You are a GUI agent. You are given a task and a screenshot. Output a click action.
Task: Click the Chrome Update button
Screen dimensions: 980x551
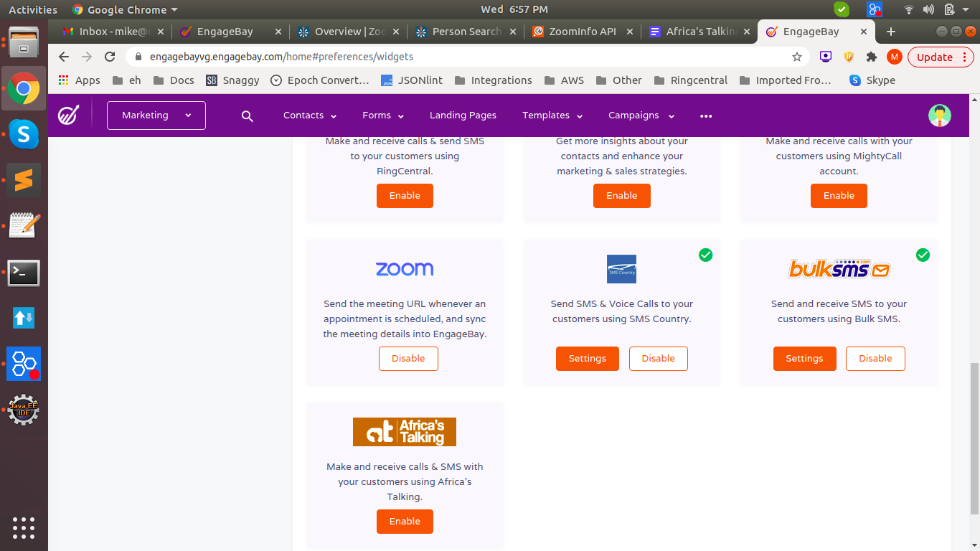tap(941, 57)
